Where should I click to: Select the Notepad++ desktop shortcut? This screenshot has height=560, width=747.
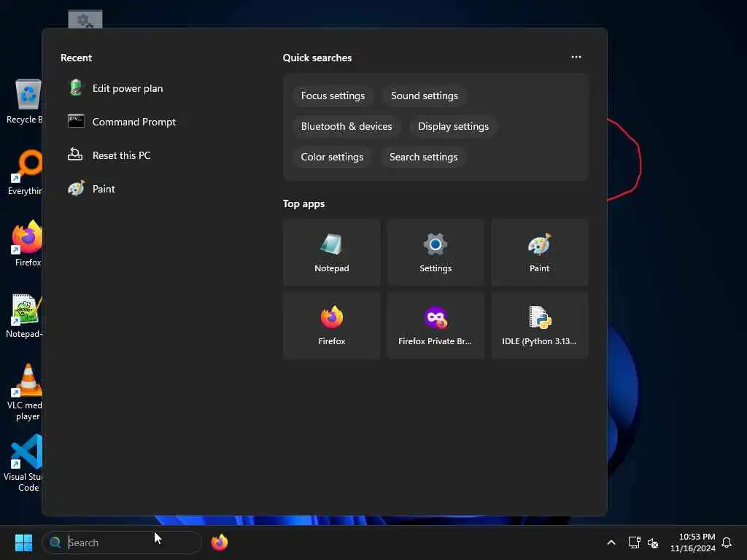24,316
